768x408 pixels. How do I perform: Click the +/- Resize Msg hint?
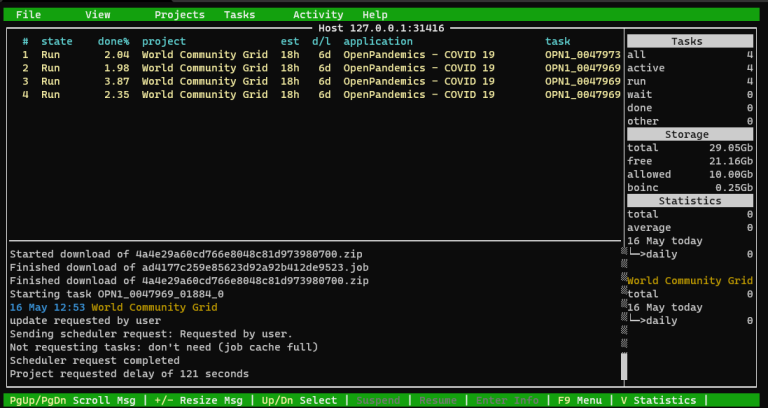[196, 400]
